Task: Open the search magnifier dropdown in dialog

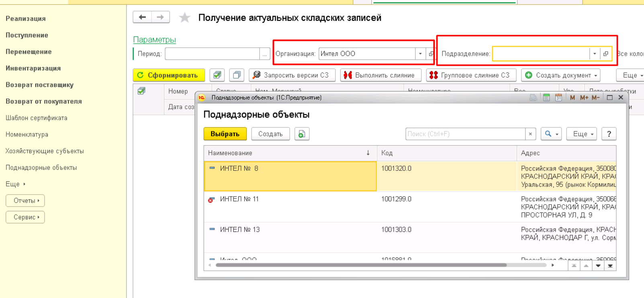Action: click(x=552, y=134)
